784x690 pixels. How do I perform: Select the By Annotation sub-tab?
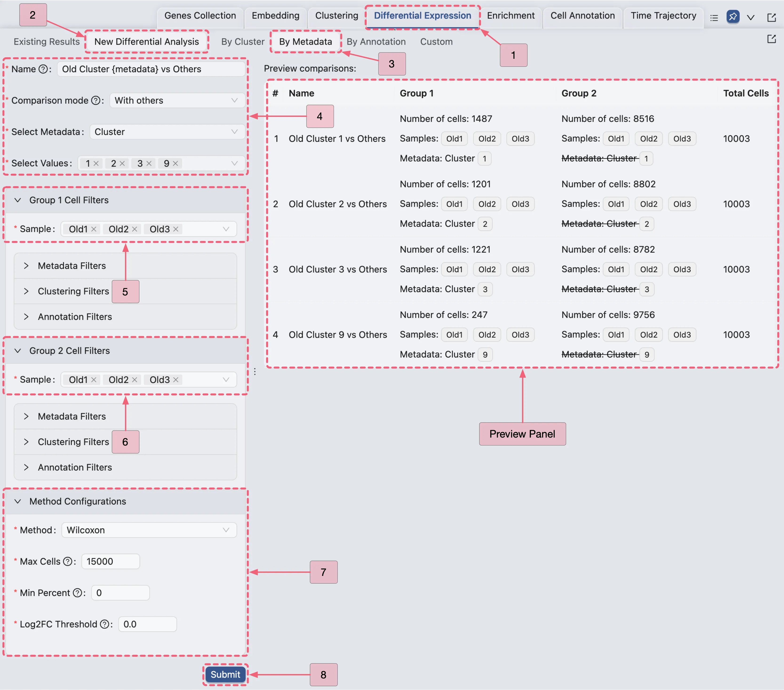pyautogui.click(x=376, y=41)
